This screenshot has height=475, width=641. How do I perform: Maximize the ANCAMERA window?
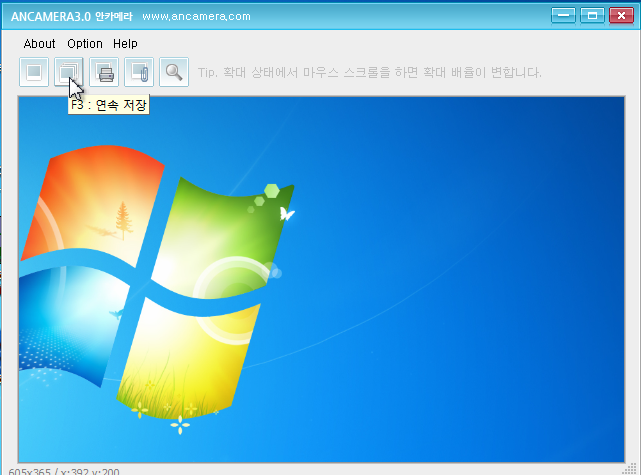coord(592,16)
